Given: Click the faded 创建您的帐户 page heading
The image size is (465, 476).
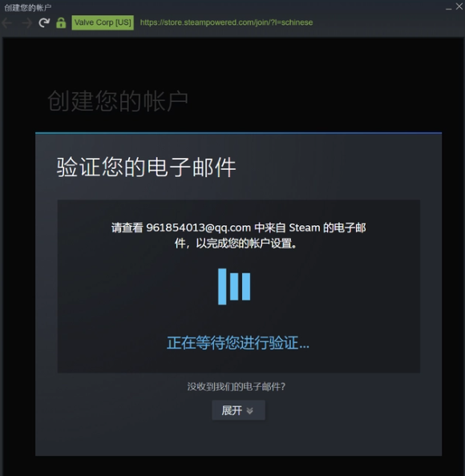Looking at the screenshot, I should pos(118,101).
